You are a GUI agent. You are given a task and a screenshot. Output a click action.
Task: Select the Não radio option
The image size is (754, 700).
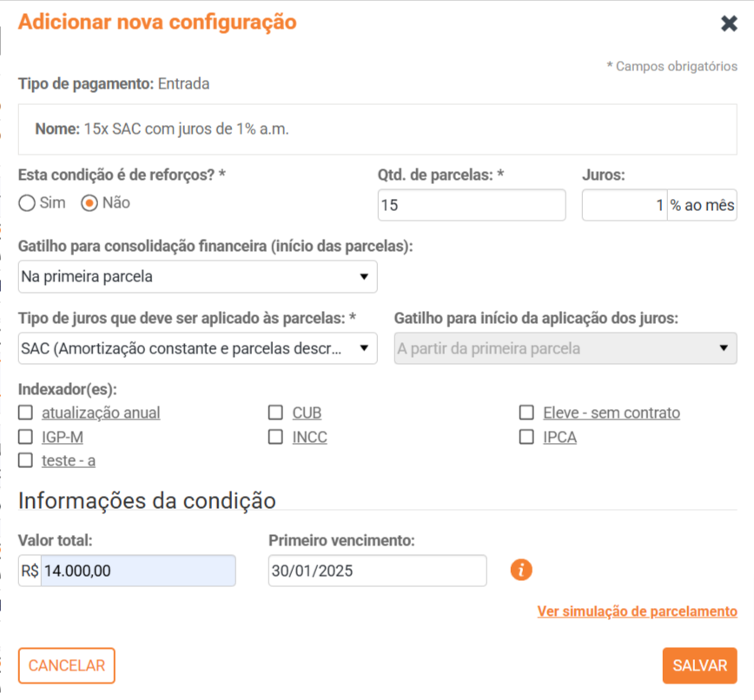tap(89, 203)
